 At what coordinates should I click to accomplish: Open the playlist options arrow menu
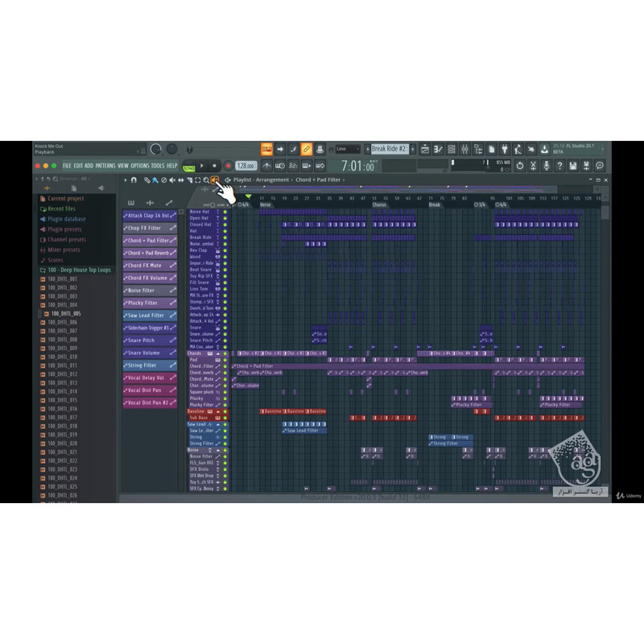tap(126, 180)
